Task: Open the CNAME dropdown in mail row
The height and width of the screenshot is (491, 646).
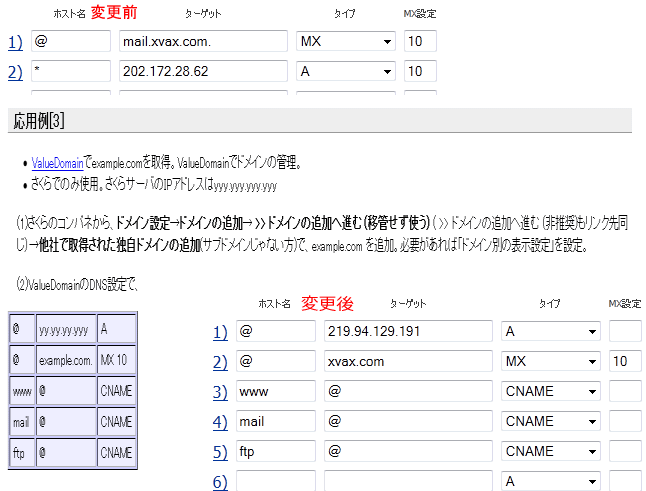Action: 551,422
